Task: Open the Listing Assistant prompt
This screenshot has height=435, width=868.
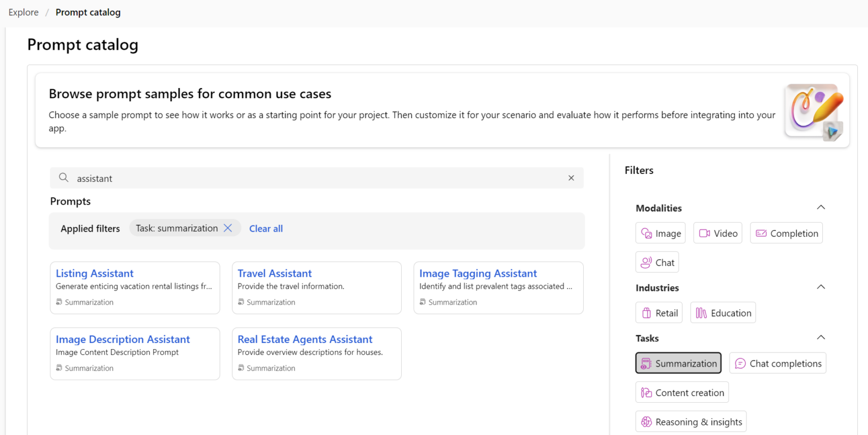Action: click(x=94, y=273)
